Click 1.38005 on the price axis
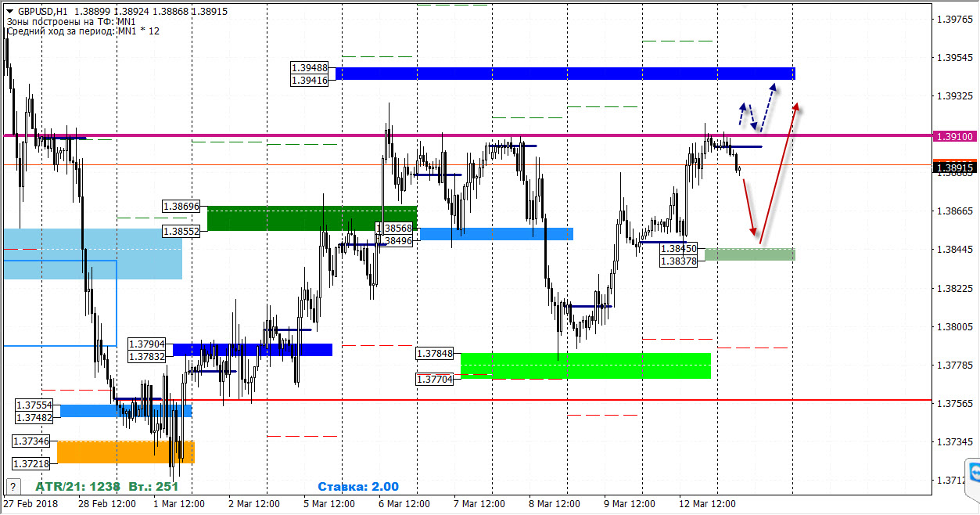Viewport: 980px width, 515px height. (x=956, y=327)
